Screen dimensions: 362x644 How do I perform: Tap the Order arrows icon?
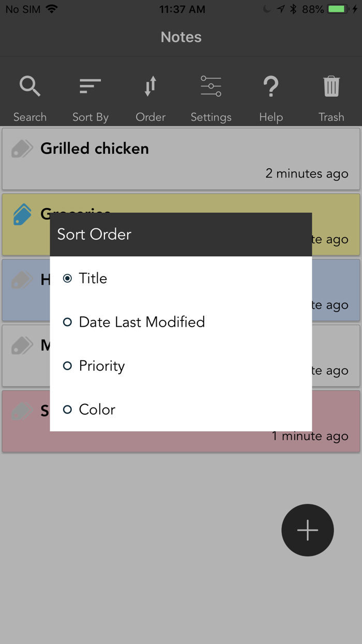click(x=150, y=86)
